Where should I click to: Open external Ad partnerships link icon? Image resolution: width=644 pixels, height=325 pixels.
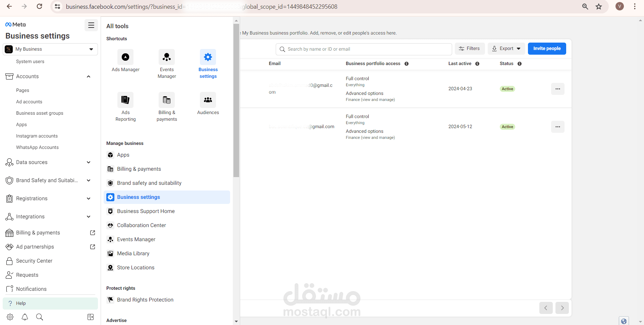pyautogui.click(x=93, y=247)
